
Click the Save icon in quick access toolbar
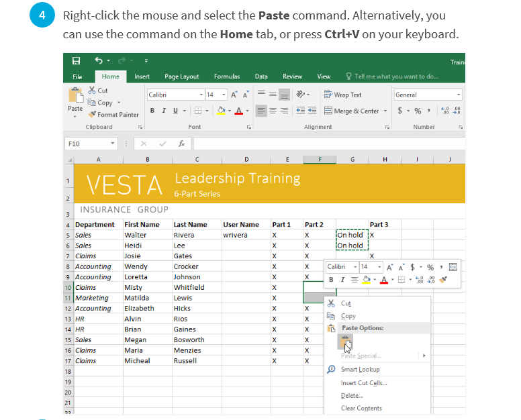pos(76,61)
